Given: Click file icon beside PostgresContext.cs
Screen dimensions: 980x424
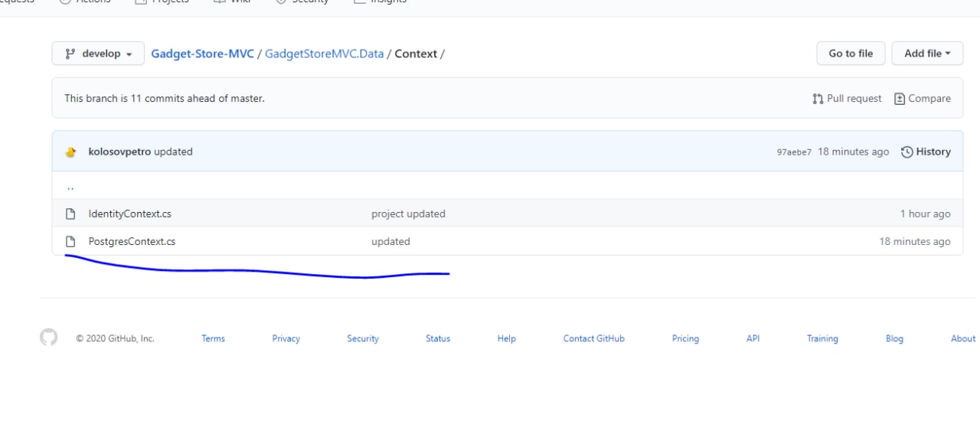Looking at the screenshot, I should click(70, 241).
